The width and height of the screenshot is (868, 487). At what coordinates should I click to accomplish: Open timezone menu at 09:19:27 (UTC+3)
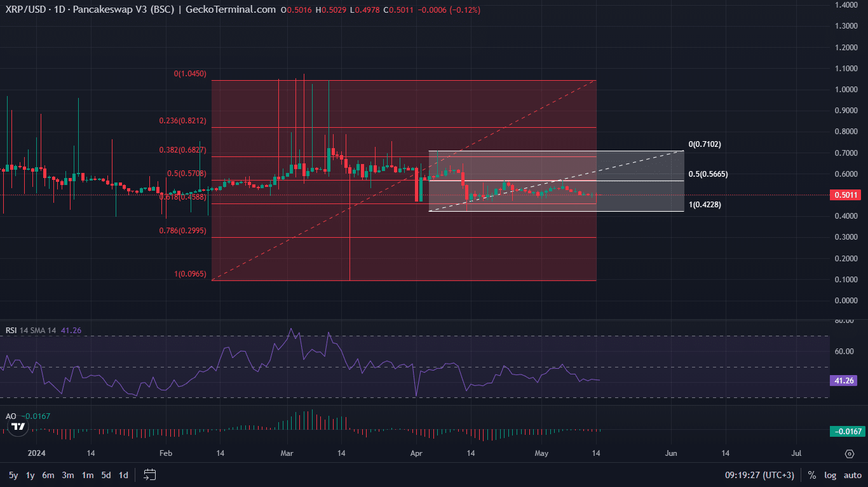[x=759, y=475]
